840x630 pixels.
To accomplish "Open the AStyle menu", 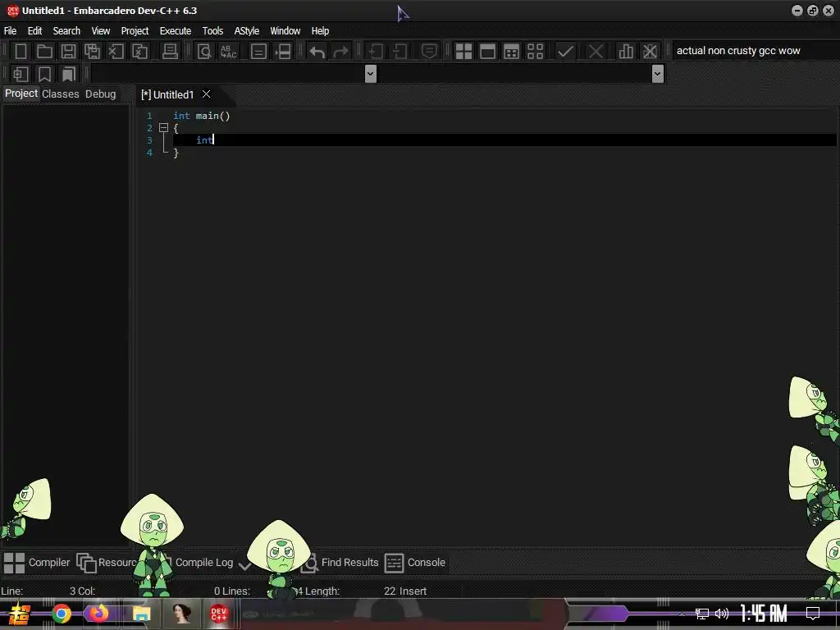I will [x=246, y=31].
